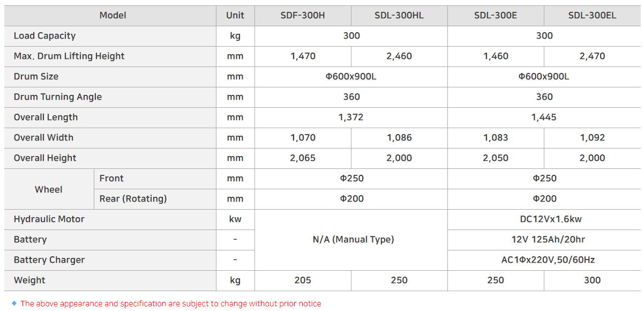Image resolution: width=644 pixels, height=311 pixels.
Task: Select the Rear (Rotating) wheel label
Action: (133, 199)
